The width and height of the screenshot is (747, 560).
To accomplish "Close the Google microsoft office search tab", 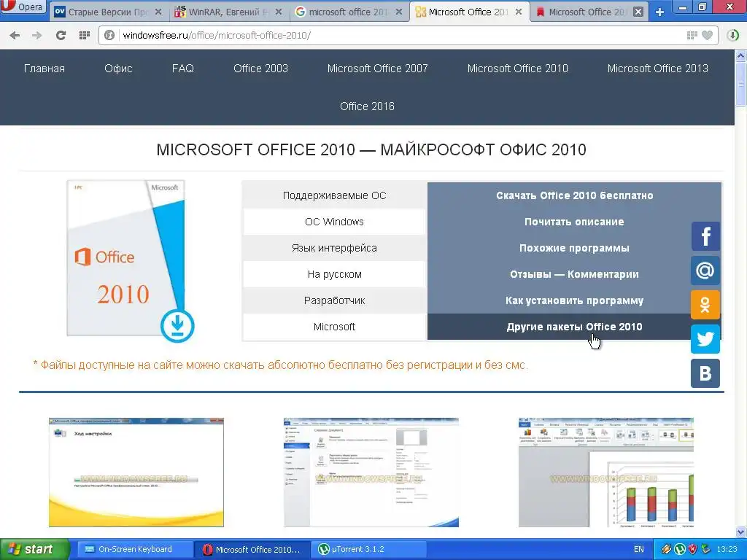I will click(399, 12).
